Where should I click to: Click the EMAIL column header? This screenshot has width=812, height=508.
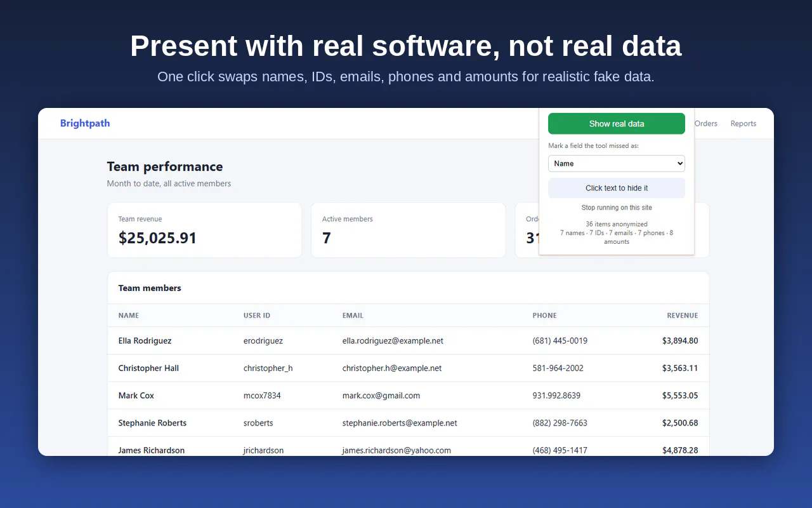click(353, 316)
